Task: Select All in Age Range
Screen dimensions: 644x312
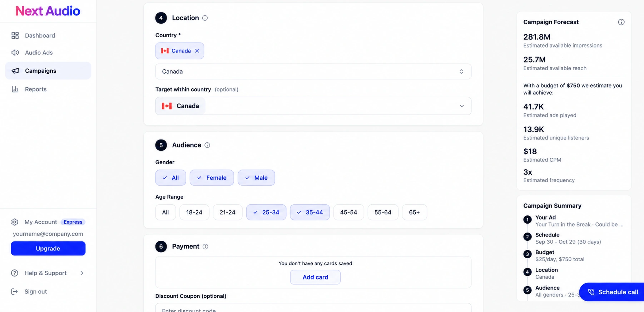Action: [x=165, y=212]
